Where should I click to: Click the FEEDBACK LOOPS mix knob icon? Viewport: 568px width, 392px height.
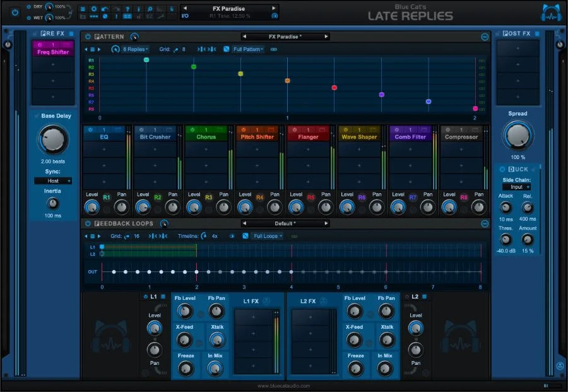click(164, 223)
